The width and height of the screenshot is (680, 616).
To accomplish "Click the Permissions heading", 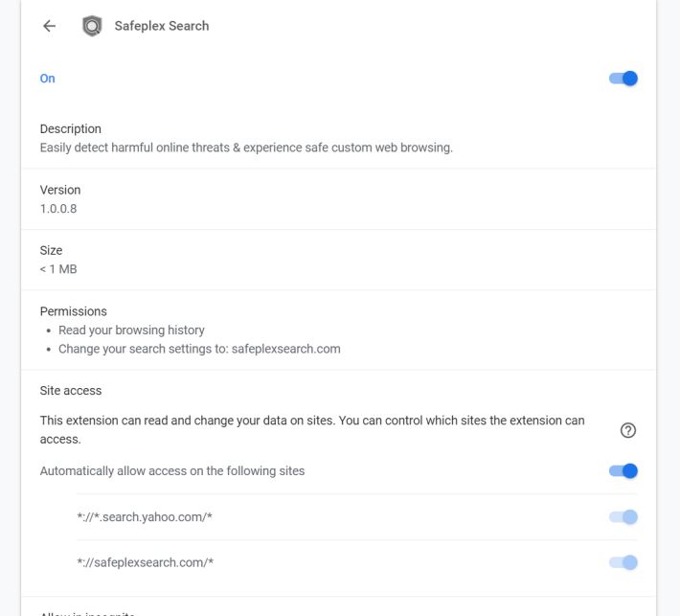I will pos(73,311).
